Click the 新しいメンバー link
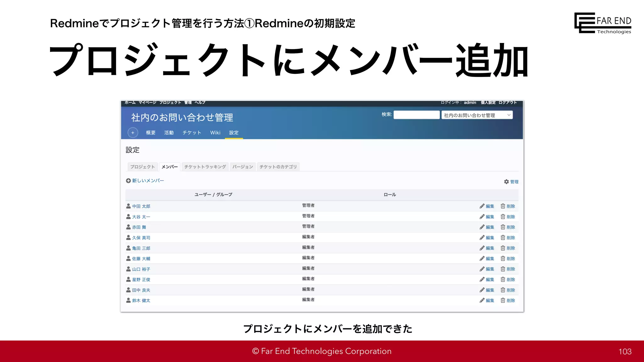The width and height of the screenshot is (644, 362). (x=148, y=181)
